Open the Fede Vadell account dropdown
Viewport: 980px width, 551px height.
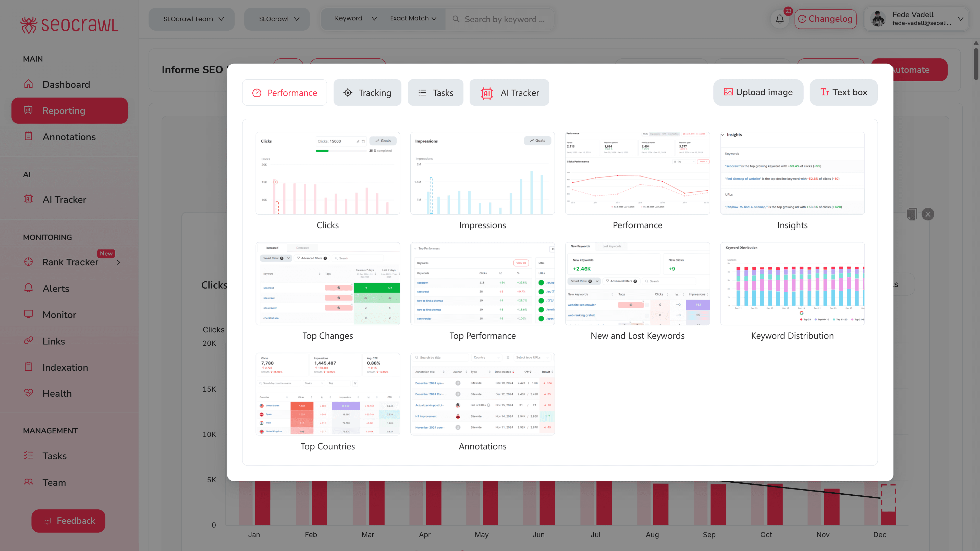[x=917, y=19]
